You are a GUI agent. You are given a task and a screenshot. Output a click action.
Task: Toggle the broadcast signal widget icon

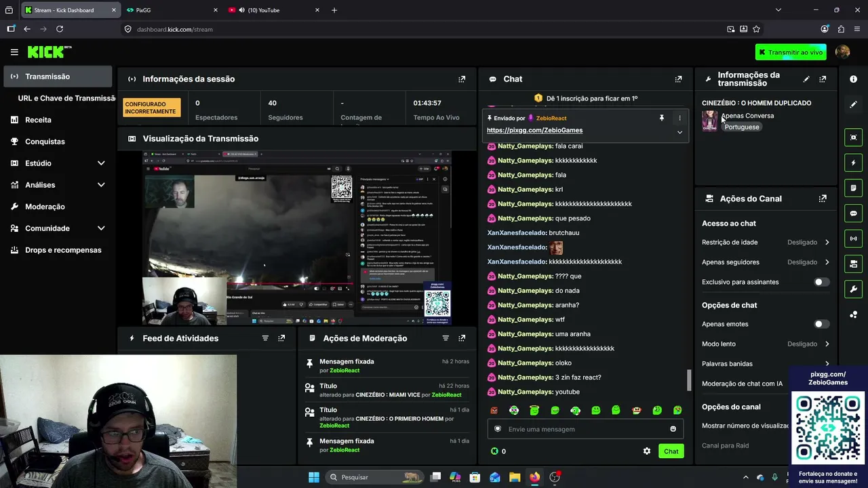853,239
